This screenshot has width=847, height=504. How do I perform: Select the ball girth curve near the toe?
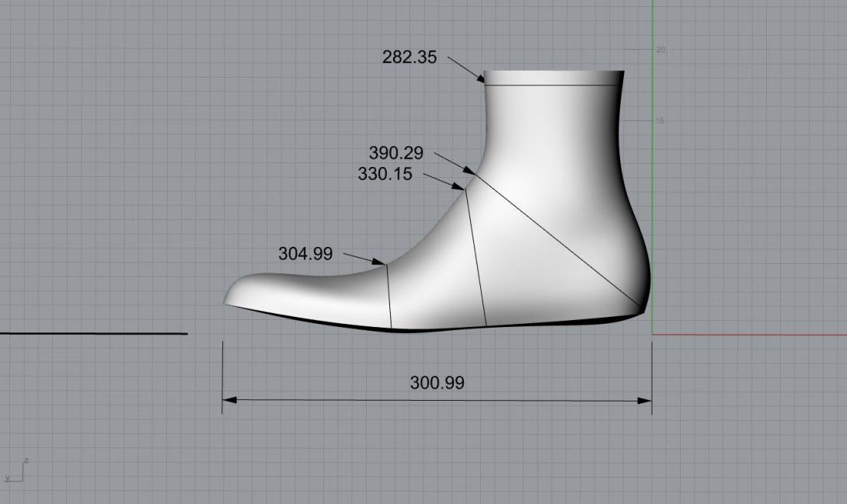click(389, 295)
